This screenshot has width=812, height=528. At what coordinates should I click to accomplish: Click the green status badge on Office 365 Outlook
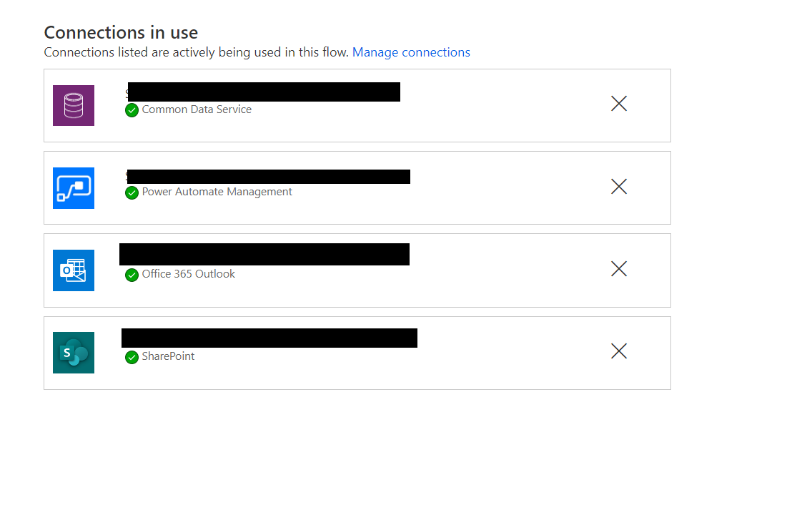132,275
